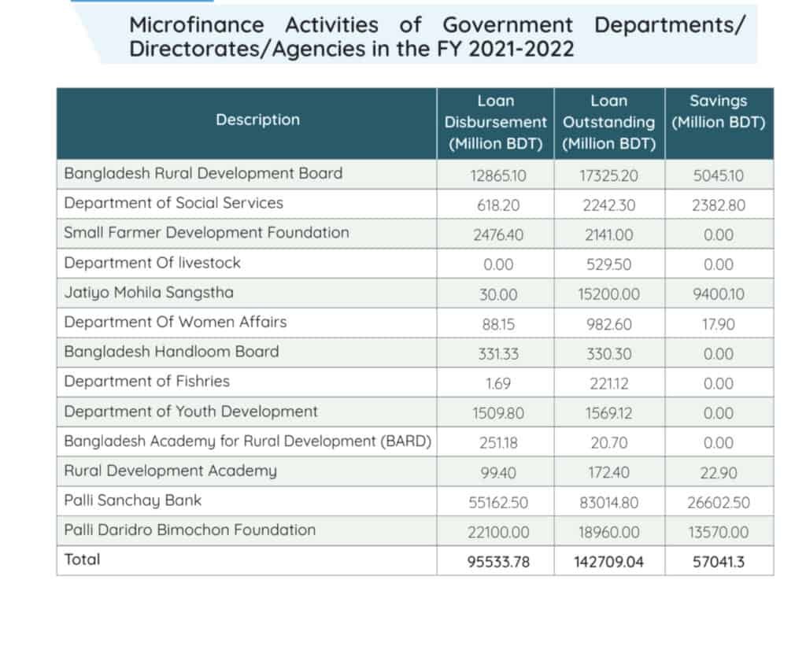
Task: Click the disbursement value 251.18
Action: (498, 443)
